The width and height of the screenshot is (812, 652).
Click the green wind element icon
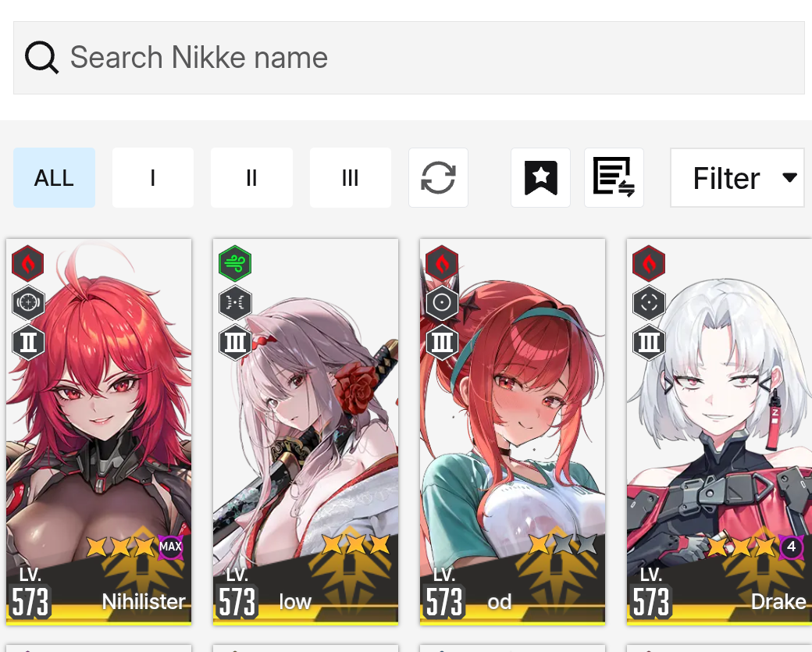pyautogui.click(x=235, y=263)
